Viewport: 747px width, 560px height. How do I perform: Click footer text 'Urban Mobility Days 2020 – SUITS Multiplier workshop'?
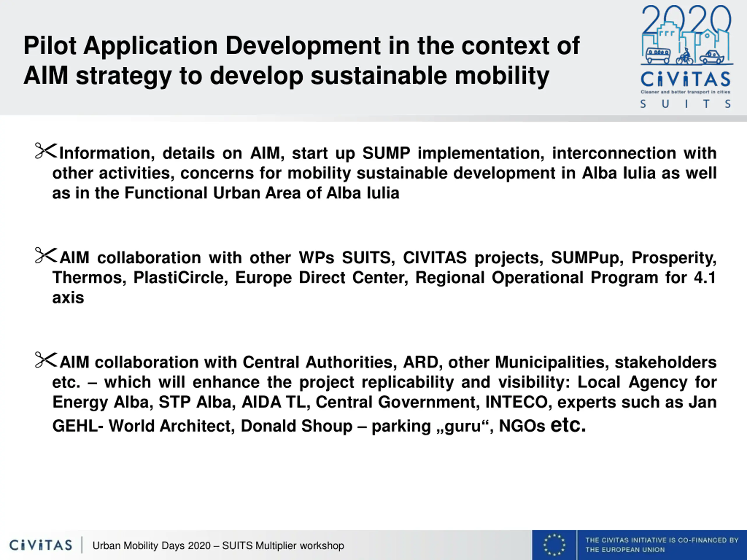tap(218, 545)
